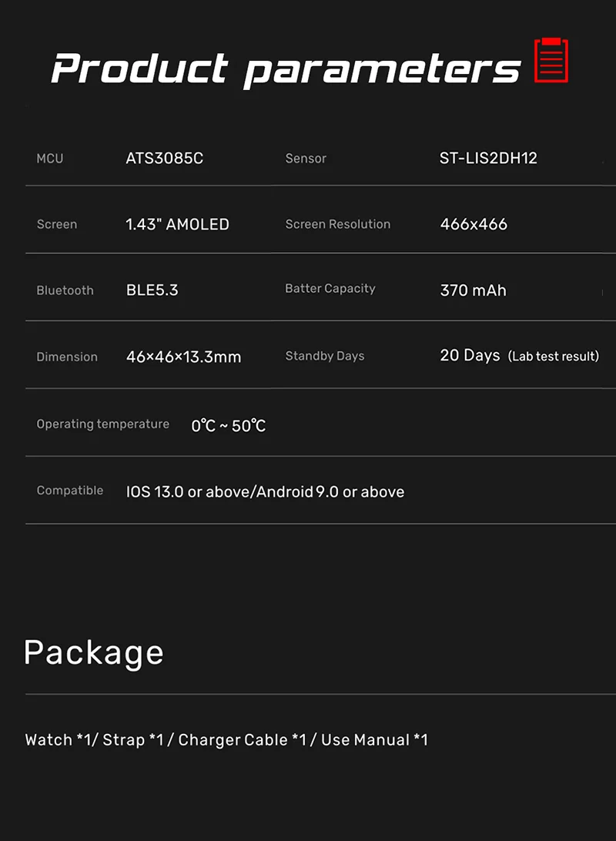Select the Standby Days label
616x841 pixels.
(x=325, y=356)
